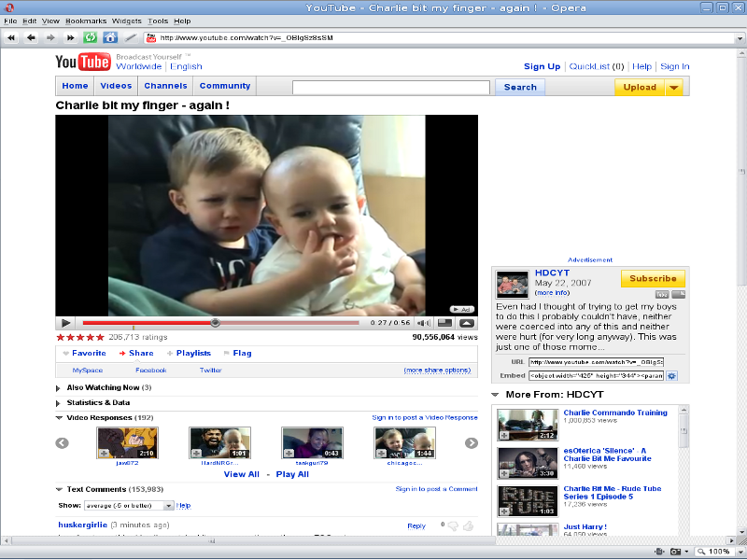
Task: Click the browser Reload button
Action: 91,38
